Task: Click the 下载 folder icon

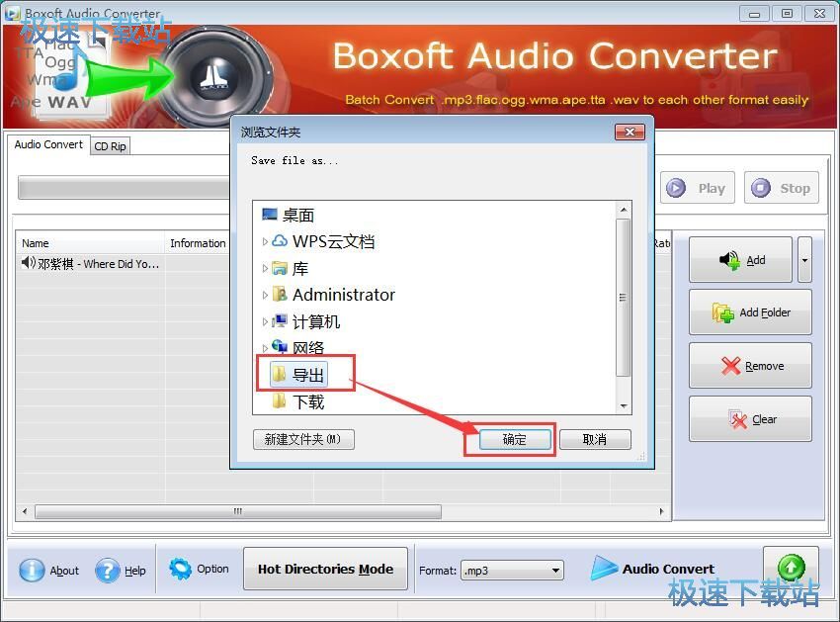Action: pyautogui.click(x=279, y=401)
